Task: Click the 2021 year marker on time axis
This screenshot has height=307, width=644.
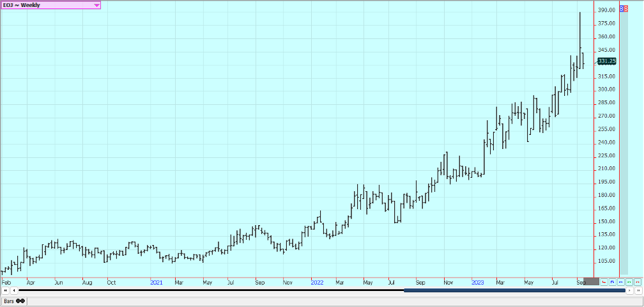Action: [x=156, y=281]
